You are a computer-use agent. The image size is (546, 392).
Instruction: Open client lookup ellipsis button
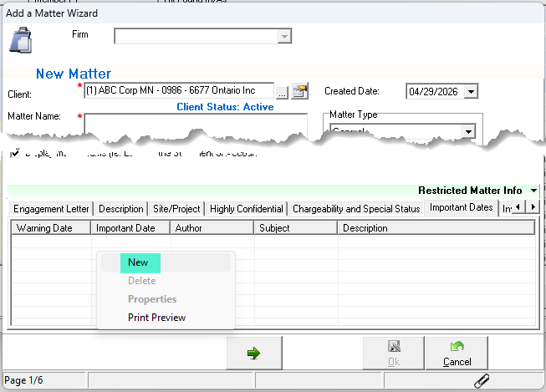[x=283, y=93]
